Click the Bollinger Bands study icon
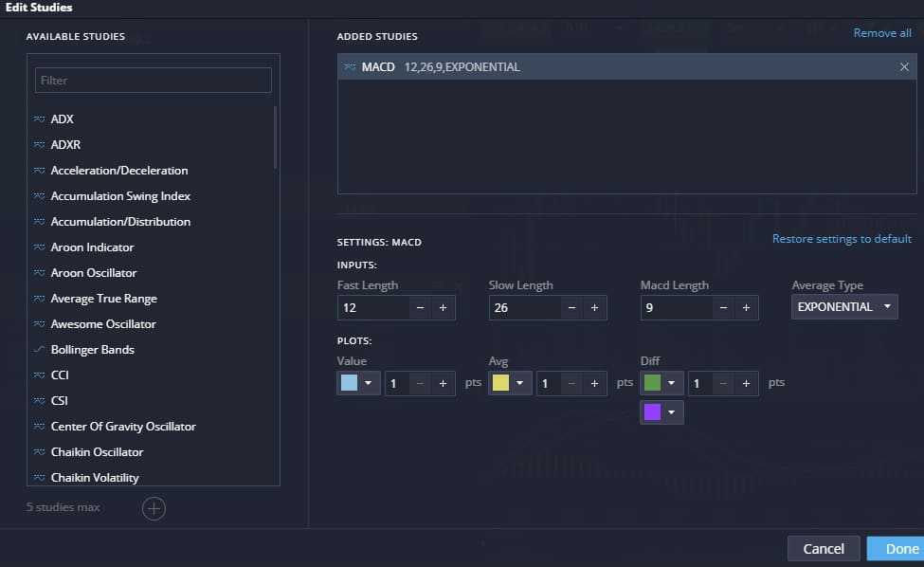This screenshot has width=924, height=567. pos(40,350)
